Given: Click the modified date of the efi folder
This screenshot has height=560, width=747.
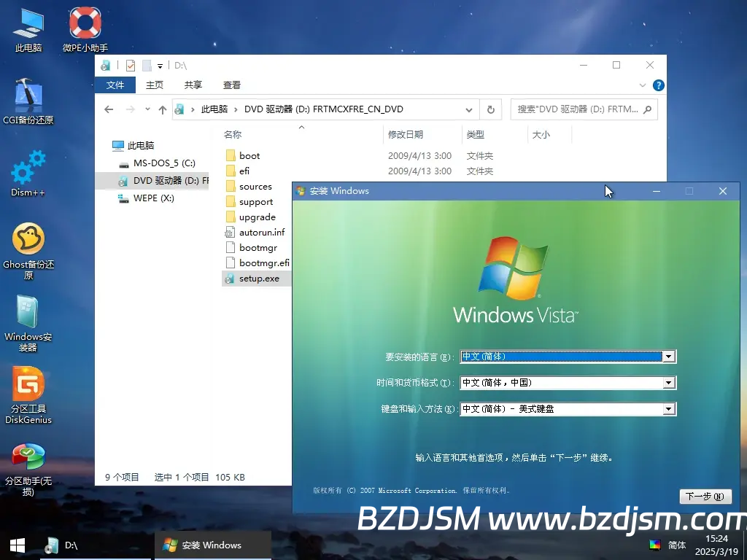Looking at the screenshot, I should coord(419,171).
